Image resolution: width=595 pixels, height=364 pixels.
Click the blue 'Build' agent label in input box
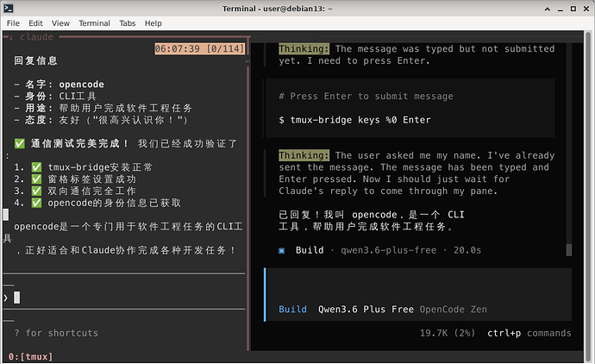click(x=292, y=310)
